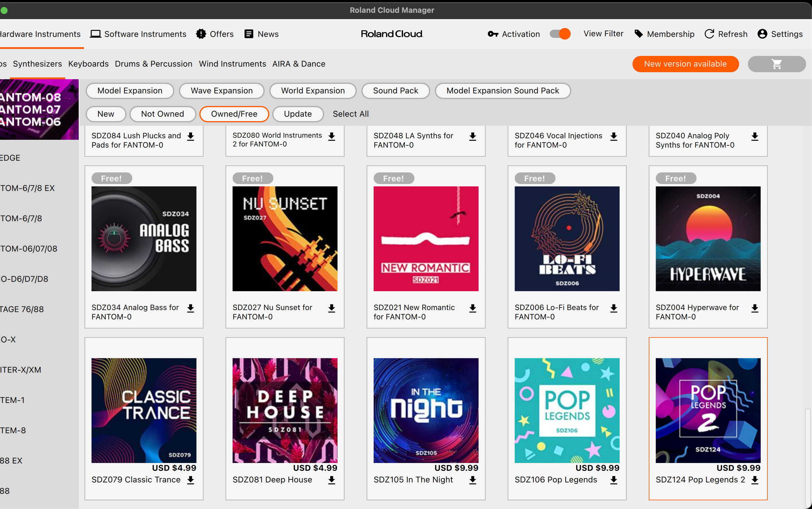Screen dimensions: 812x509
Task: Open the Hyperwave SDZ004 artwork
Action: pos(708,239)
